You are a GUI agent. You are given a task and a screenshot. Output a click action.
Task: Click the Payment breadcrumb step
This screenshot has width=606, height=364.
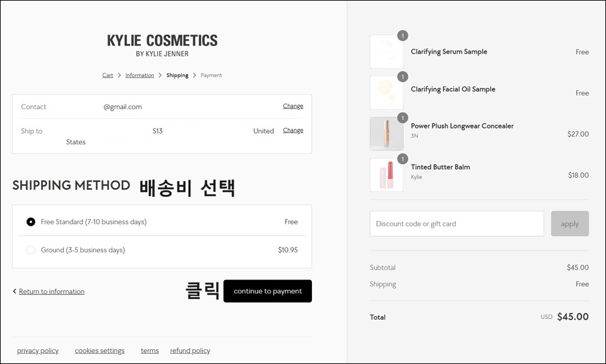tap(211, 75)
